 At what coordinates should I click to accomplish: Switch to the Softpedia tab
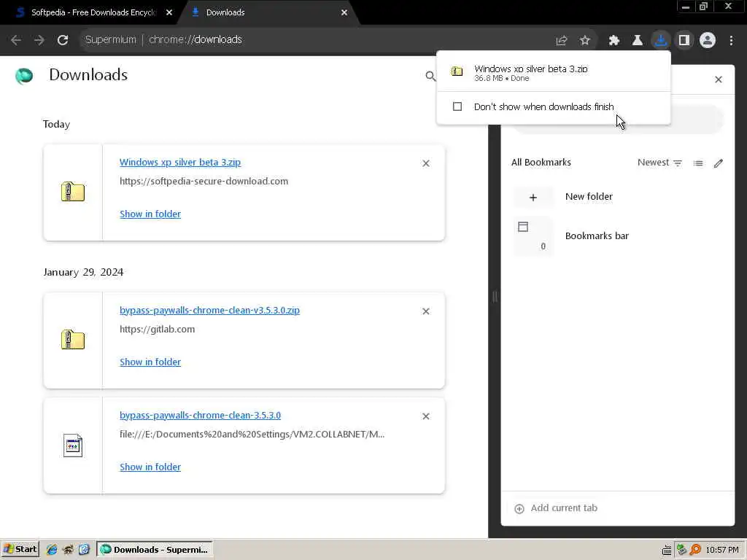93,12
